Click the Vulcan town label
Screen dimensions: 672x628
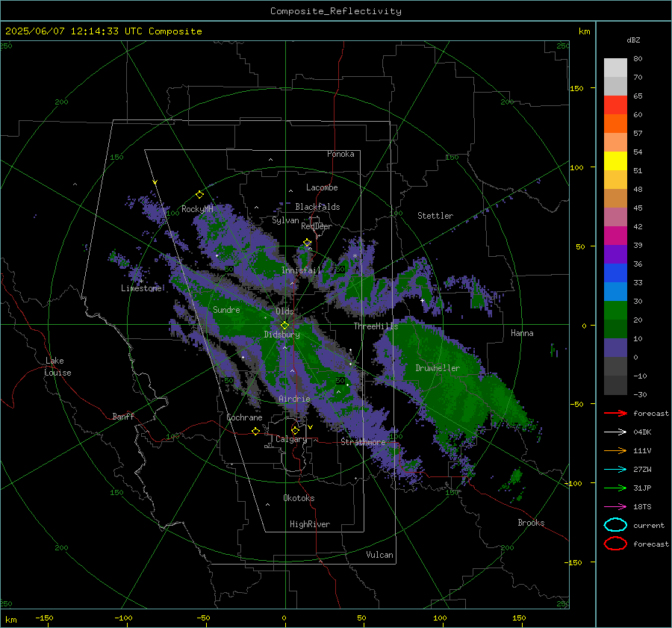coord(380,555)
